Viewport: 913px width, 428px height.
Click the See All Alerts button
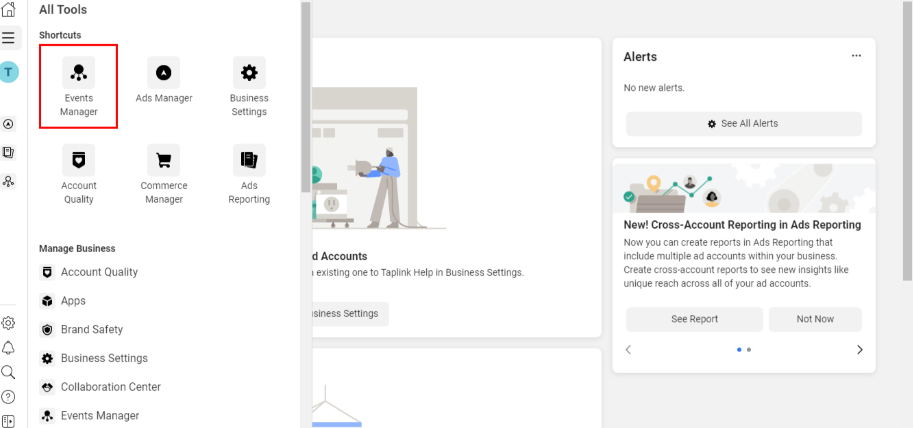point(743,124)
